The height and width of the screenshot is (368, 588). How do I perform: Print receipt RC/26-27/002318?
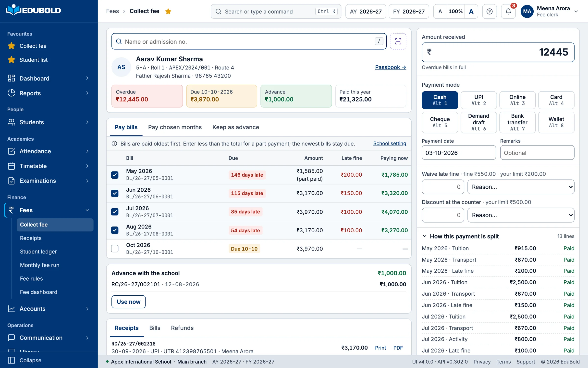pyautogui.click(x=380, y=348)
